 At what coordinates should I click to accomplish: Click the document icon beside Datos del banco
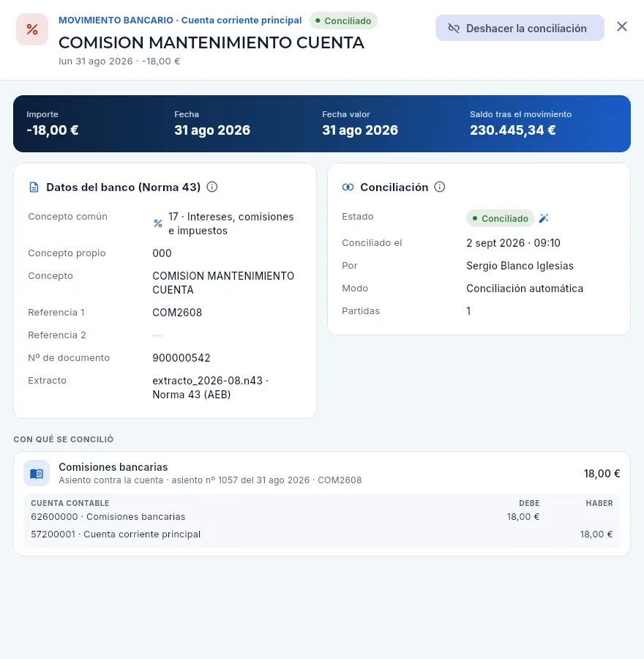[x=34, y=187]
